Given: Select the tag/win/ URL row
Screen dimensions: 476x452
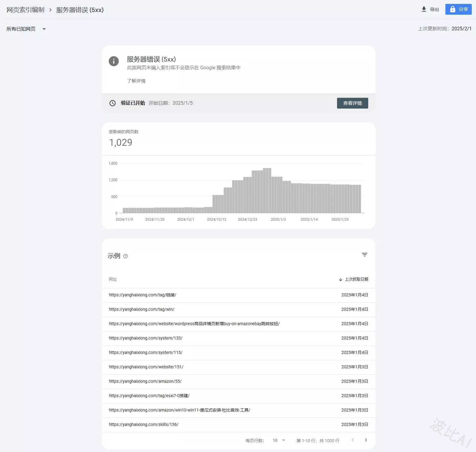Looking at the screenshot, I should pos(239,310).
